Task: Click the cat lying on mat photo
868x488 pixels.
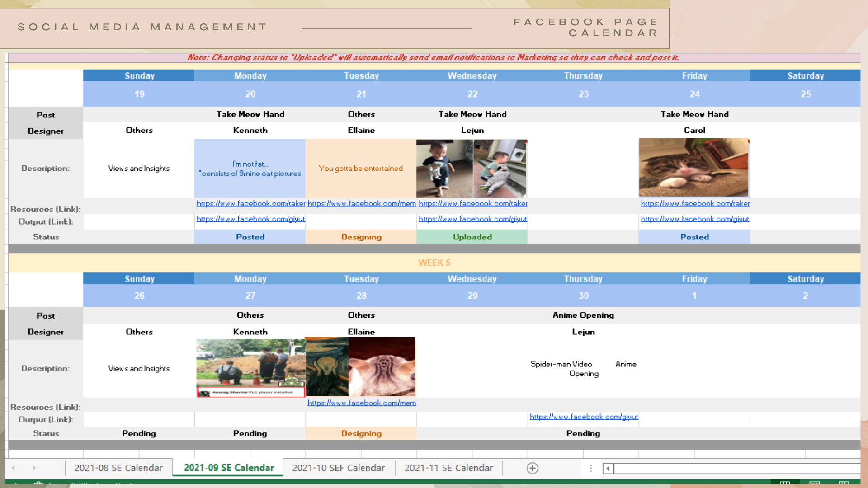Action: click(x=694, y=168)
